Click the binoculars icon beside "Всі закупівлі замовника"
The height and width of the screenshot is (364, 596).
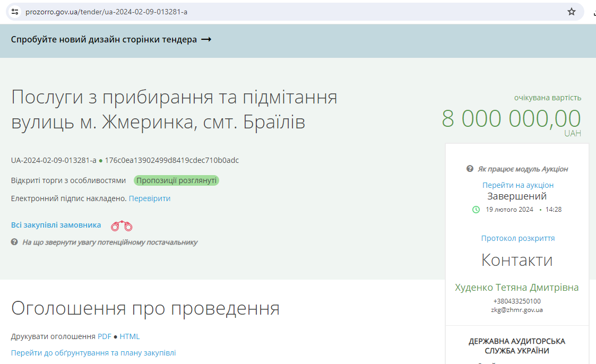click(x=123, y=225)
